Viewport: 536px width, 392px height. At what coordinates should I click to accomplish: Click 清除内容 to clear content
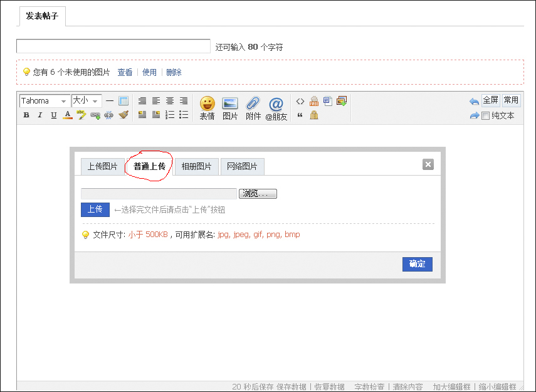[408, 387]
